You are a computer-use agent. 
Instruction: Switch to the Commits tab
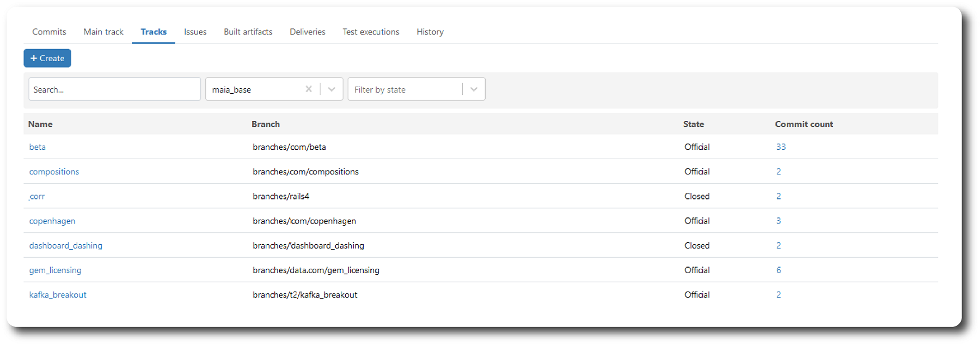point(49,32)
